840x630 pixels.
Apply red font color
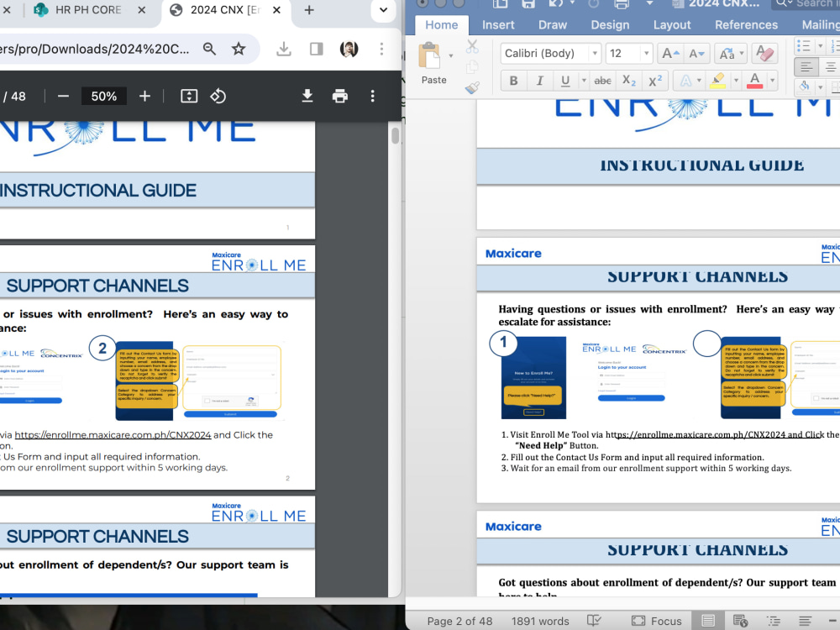[x=754, y=81]
